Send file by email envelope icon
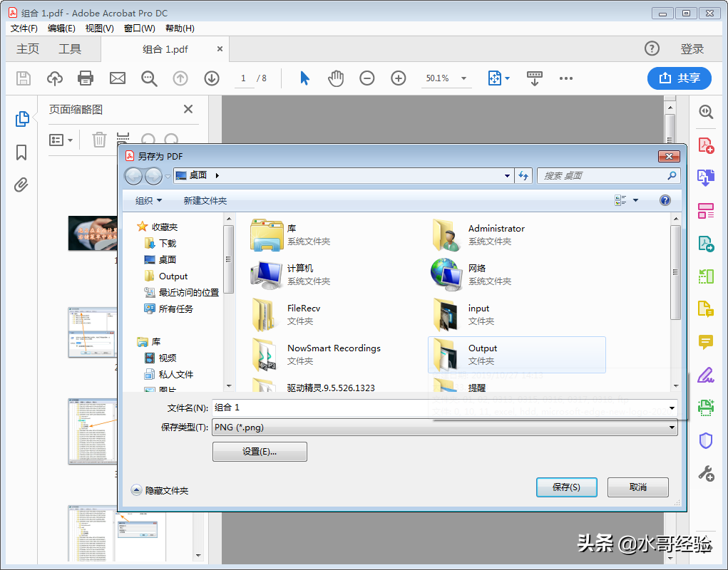 (x=118, y=78)
